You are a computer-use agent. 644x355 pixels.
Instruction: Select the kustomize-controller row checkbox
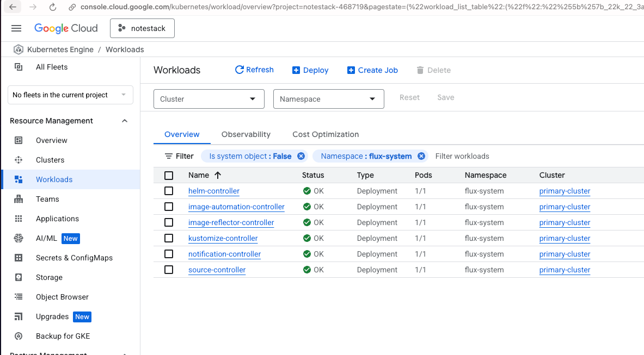(x=169, y=238)
